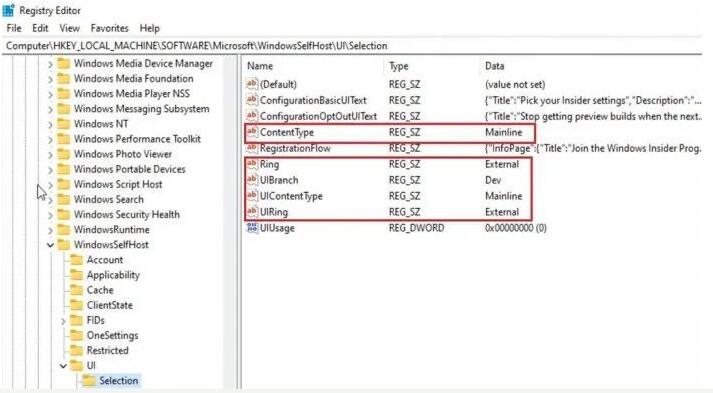Select the Windows Script Host folder icon
713x393 pixels.
pos(64,184)
